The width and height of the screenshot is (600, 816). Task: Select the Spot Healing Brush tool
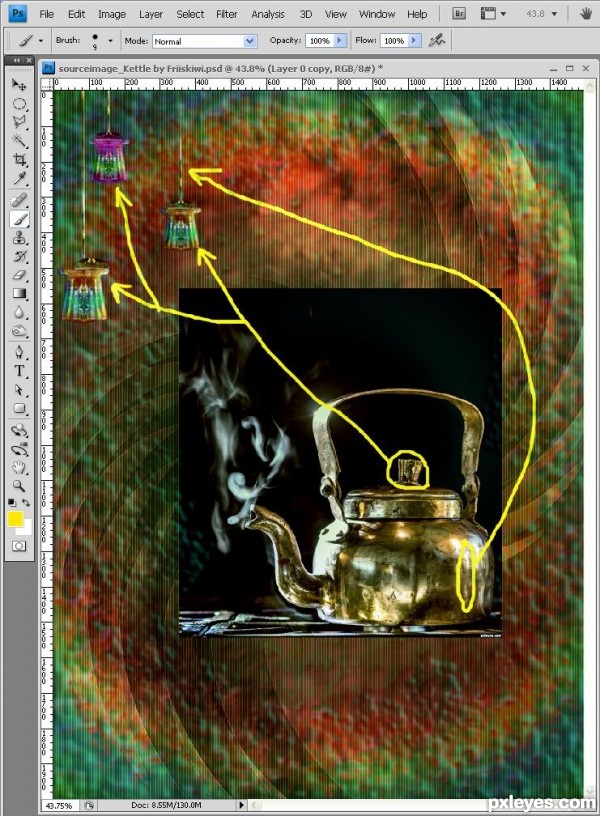(x=19, y=200)
